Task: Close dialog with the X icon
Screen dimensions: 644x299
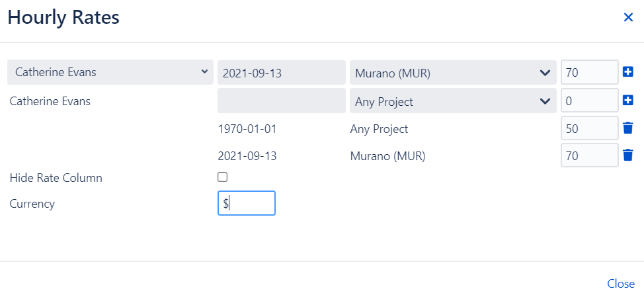Action: point(628,18)
